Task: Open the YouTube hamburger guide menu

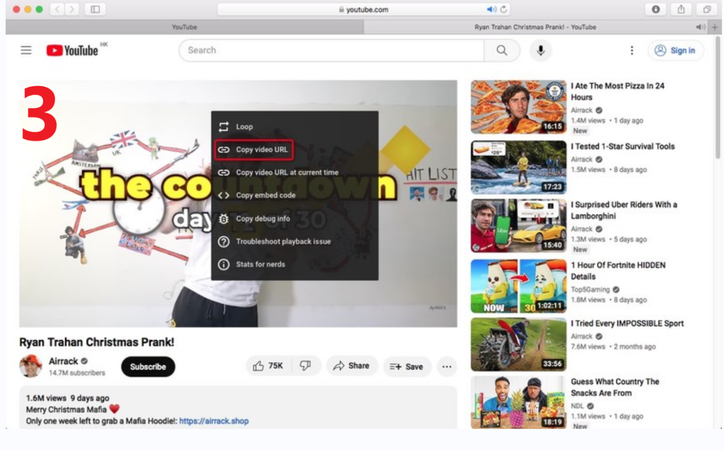Action: point(26,50)
